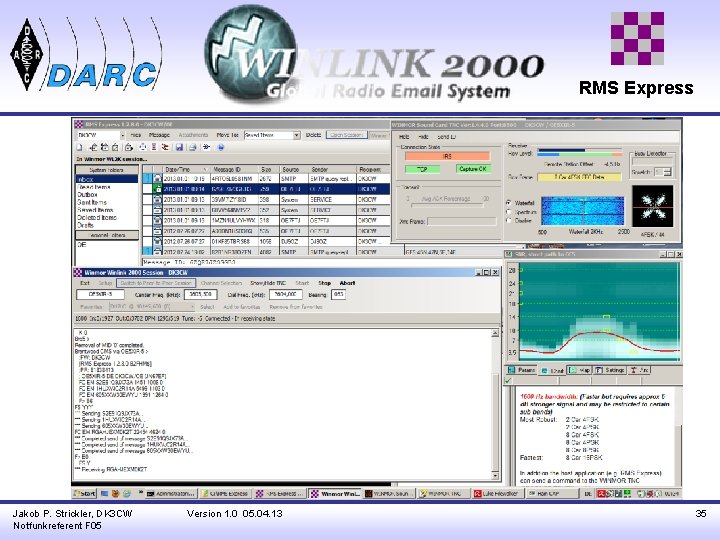The width and height of the screenshot is (720, 540).
Task: Click the envelope icon of the 4RTO5L message row
Action: click(x=158, y=179)
